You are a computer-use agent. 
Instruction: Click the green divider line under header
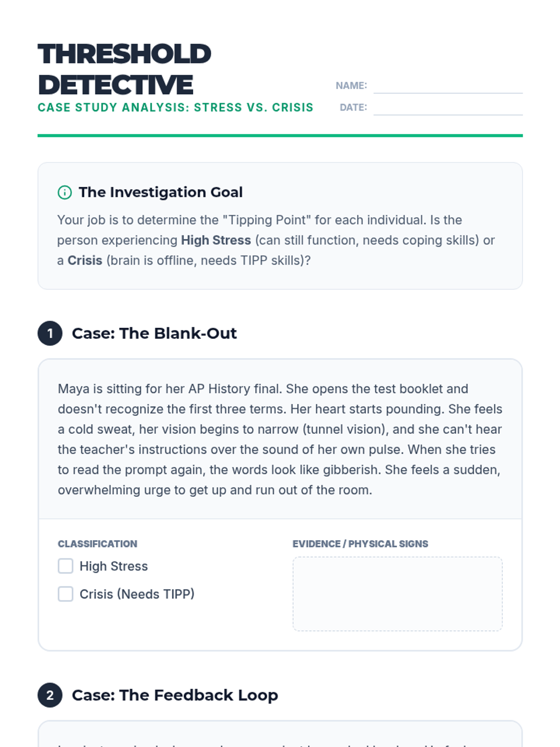coord(280,136)
